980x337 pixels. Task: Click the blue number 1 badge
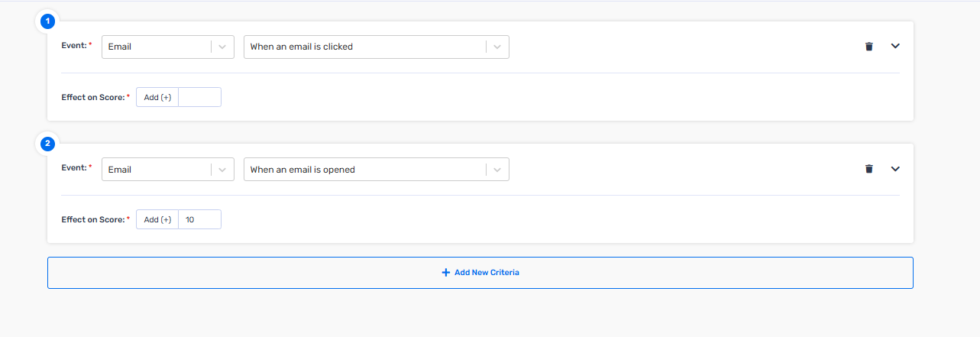[47, 21]
